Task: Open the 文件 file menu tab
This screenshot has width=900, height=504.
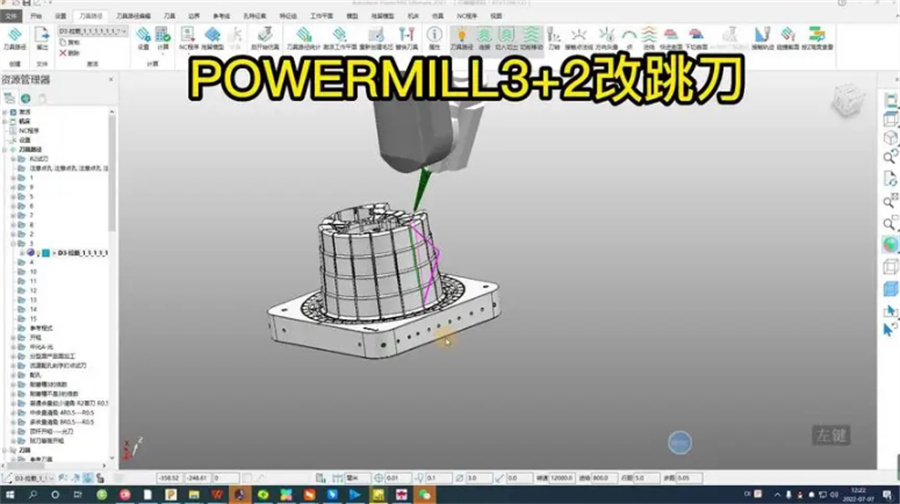Action: [x=11, y=16]
